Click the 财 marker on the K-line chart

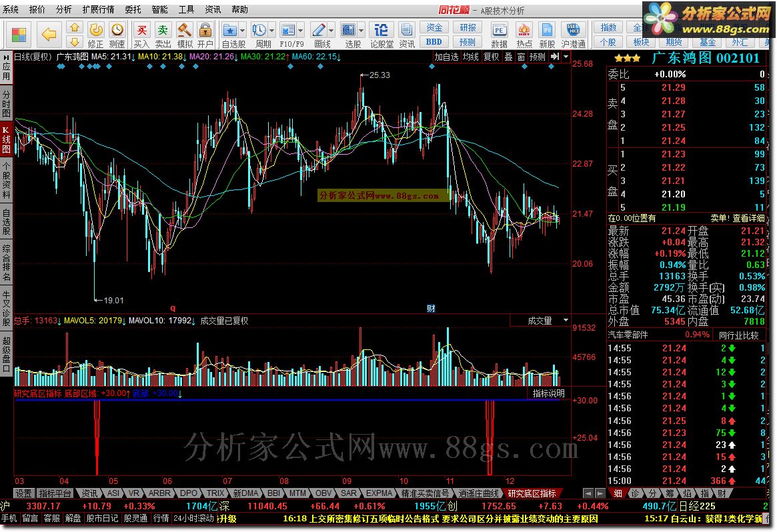(431, 309)
